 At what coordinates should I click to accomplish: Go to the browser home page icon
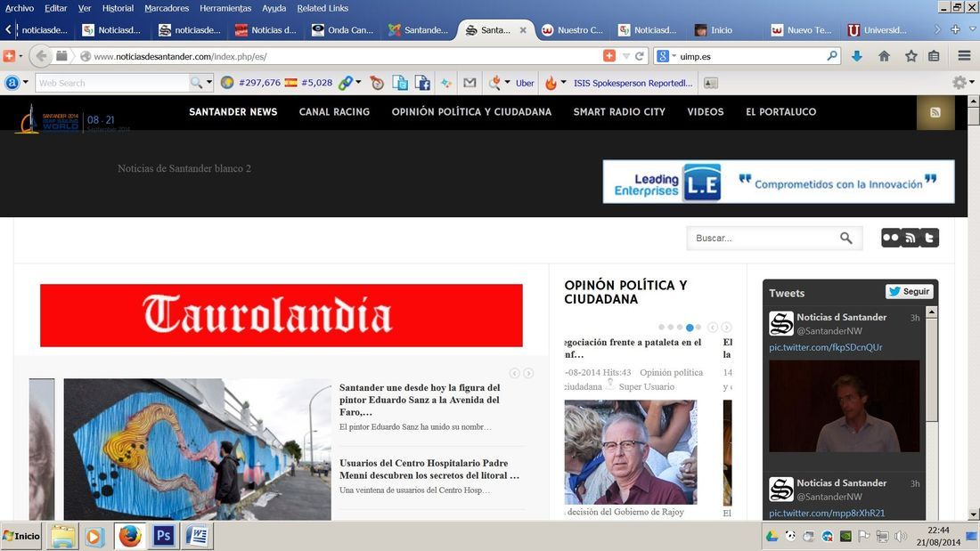coord(884,56)
